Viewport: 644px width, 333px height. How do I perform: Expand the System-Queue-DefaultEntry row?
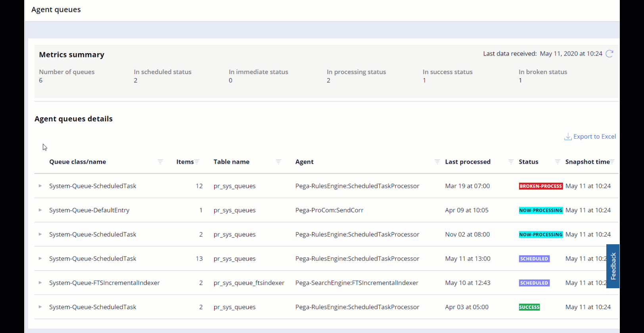pyautogui.click(x=40, y=210)
